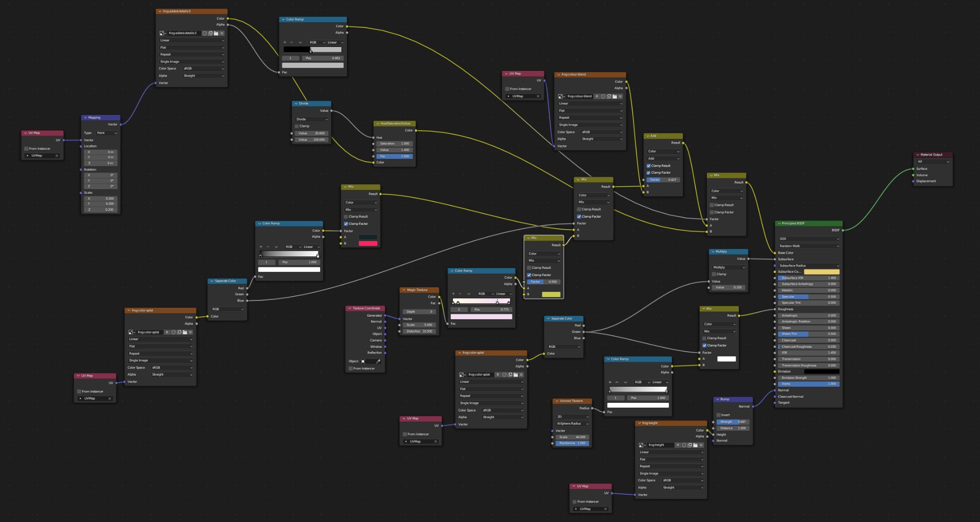Image resolution: width=980 pixels, height=522 pixels.
Task: Click Value 35.600 field in Divide node
Action: (x=312, y=133)
